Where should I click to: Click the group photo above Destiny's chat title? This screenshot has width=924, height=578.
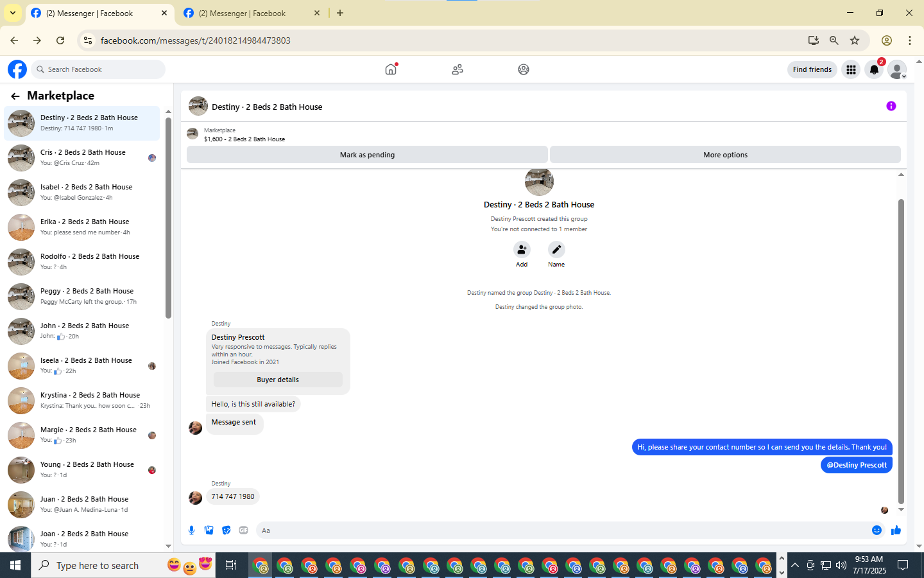(x=539, y=181)
